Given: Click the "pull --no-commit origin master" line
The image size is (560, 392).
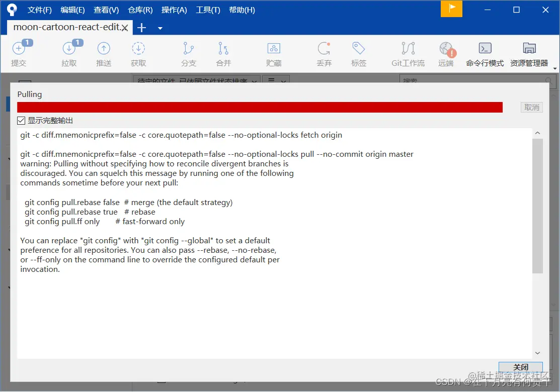Looking at the screenshot, I should 217,154.
